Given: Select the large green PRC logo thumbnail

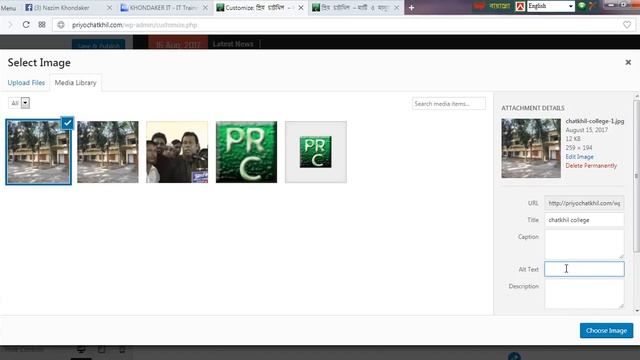Looking at the screenshot, I should coord(246,152).
